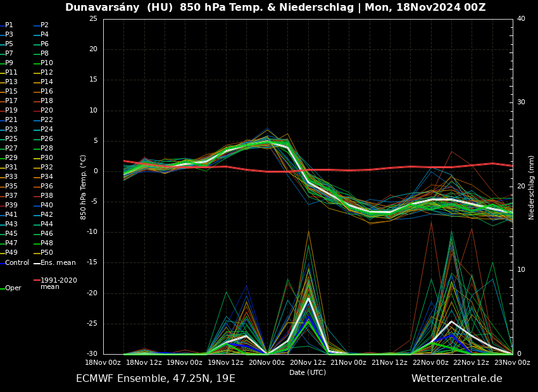Click the chart title Dunavarsány 850 hPa
Viewport: 538px width, 392px height.
click(x=275, y=8)
